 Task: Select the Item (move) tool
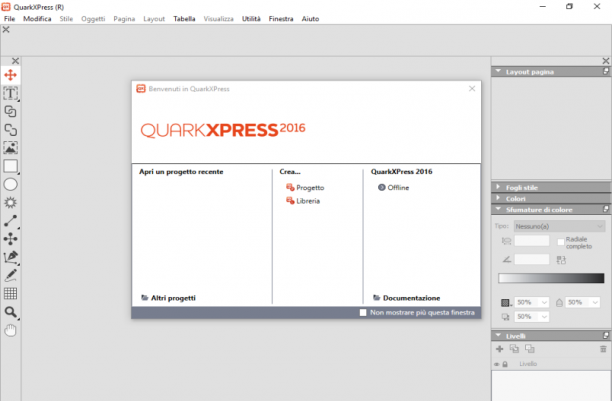click(11, 75)
